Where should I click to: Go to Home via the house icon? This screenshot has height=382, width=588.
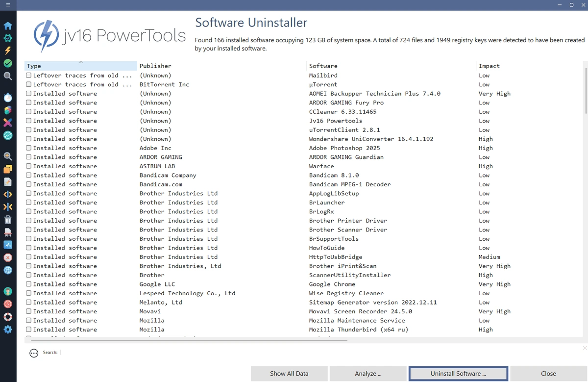click(x=8, y=25)
